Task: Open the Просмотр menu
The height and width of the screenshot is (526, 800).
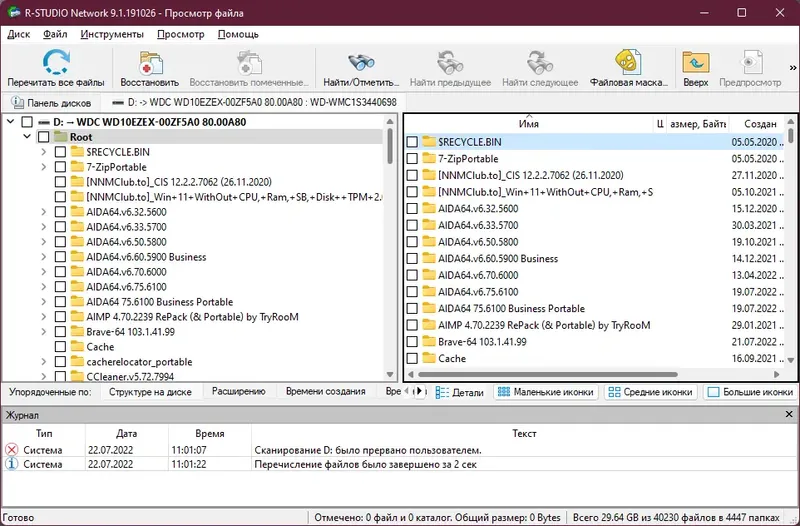Action: click(x=181, y=34)
